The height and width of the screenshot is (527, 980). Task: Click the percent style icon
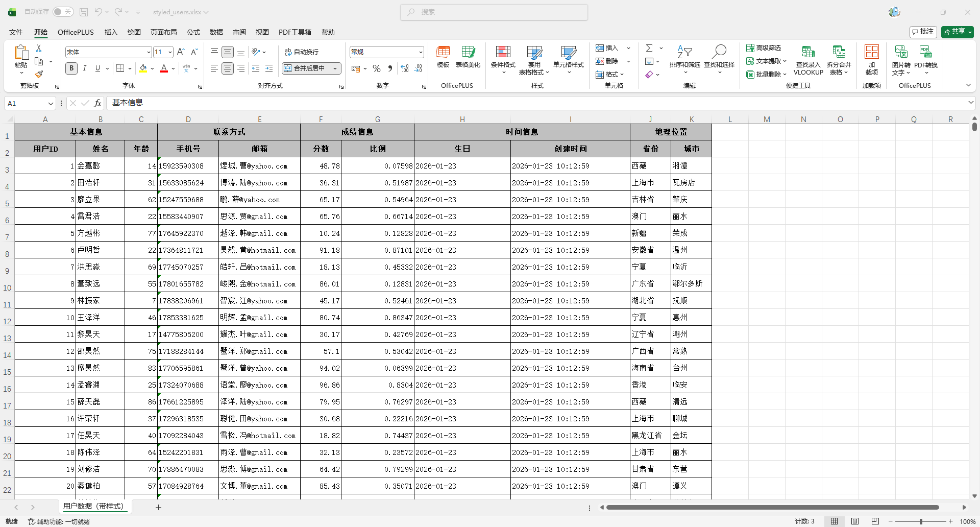click(377, 68)
